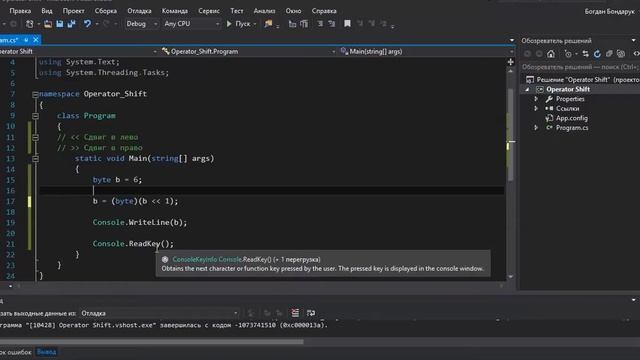Screen dimensions: 640x360
Task: Collapse the namespace Operator_Shift code block
Action: pos(36,94)
